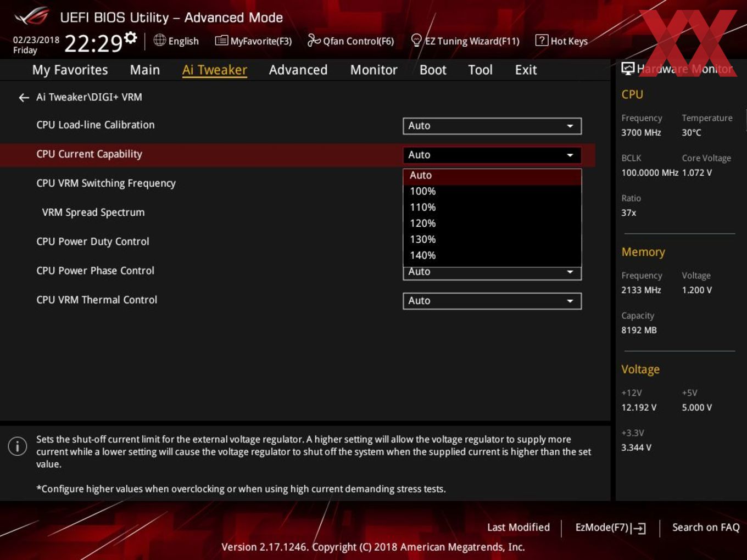Viewport: 747px width, 560px height.
Task: Select the 100% option
Action: [492, 192]
